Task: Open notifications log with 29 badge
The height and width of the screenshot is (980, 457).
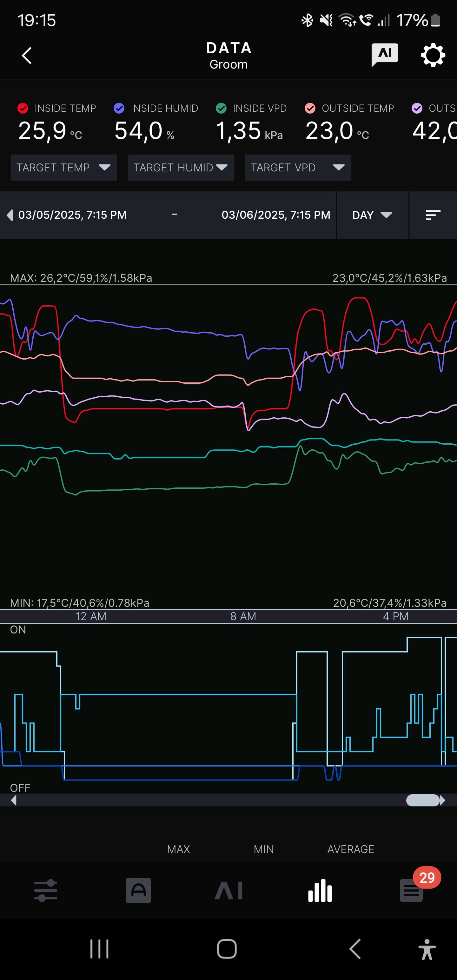Action: (411, 891)
